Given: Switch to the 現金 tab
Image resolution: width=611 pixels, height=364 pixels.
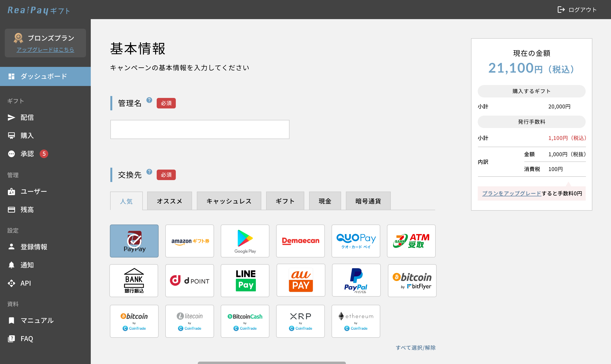Looking at the screenshot, I should coord(325,201).
